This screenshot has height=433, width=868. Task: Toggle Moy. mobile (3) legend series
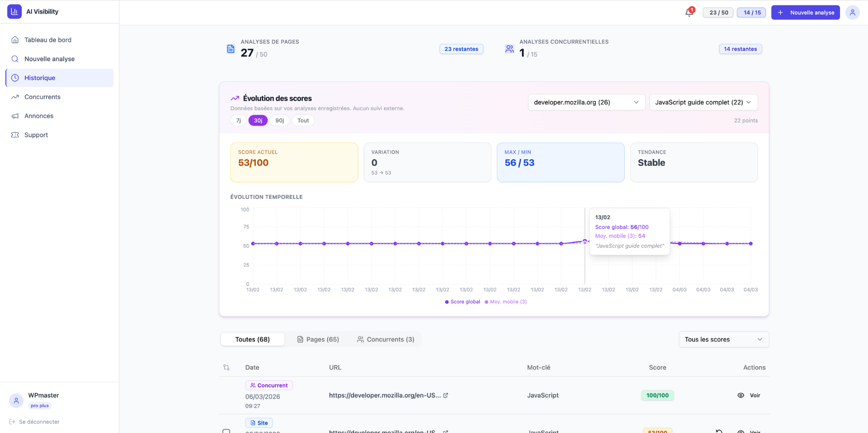tap(505, 301)
